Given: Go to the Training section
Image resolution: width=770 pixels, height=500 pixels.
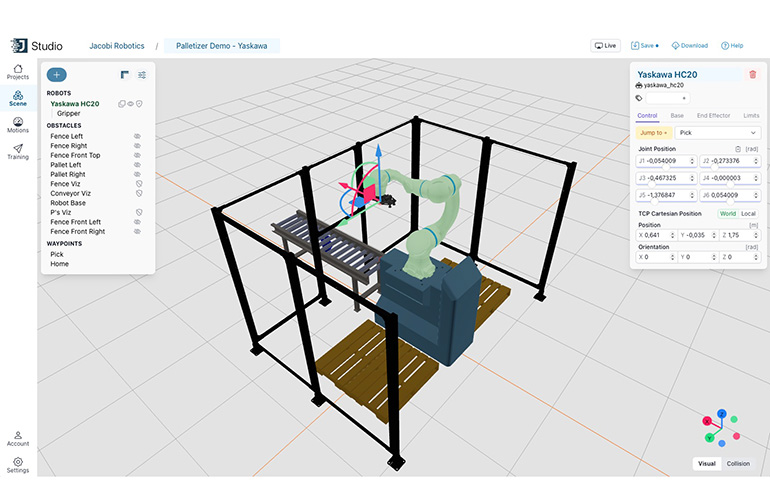Looking at the screenshot, I should point(18,152).
